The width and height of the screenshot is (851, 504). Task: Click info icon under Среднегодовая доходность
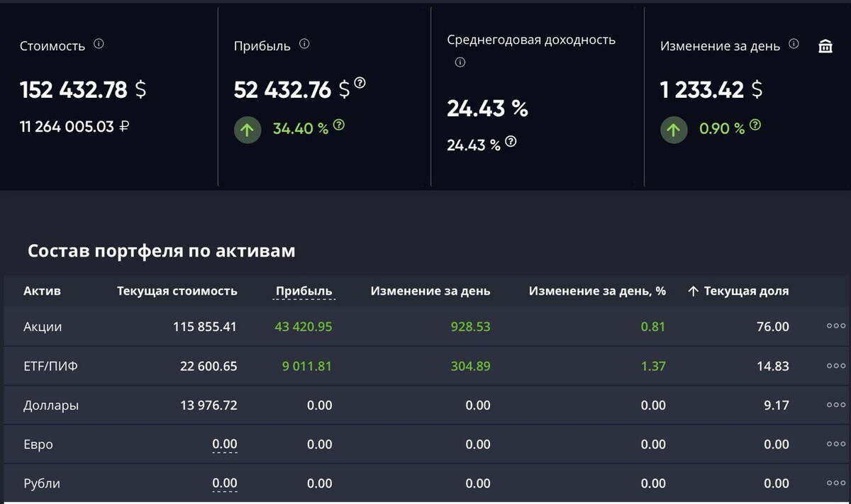[460, 62]
